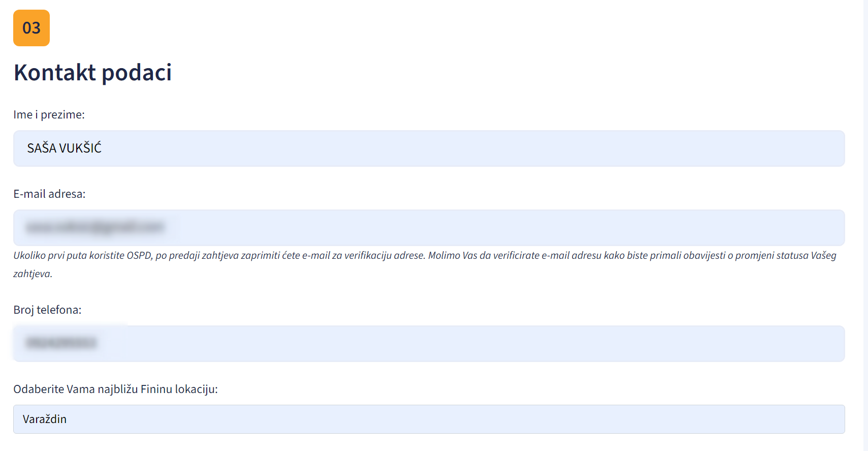Click the "Broj telefona:" label
This screenshot has height=451, width=868.
pyautogui.click(x=47, y=310)
